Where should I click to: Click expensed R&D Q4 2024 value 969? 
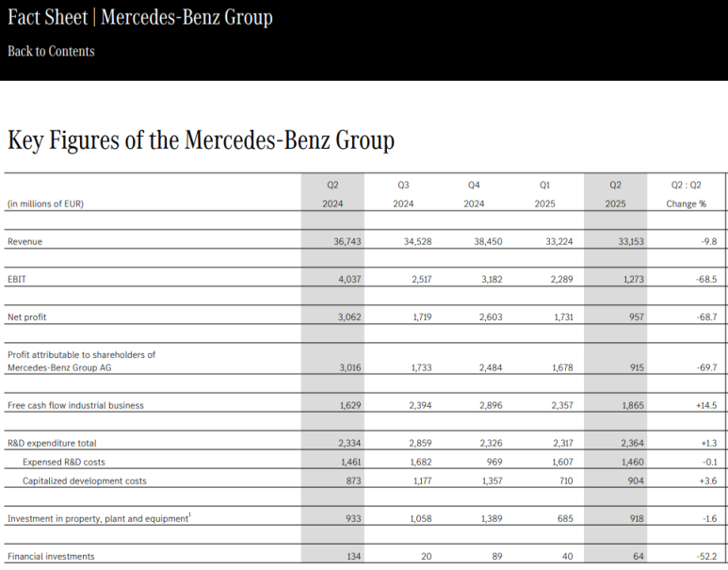(x=495, y=463)
